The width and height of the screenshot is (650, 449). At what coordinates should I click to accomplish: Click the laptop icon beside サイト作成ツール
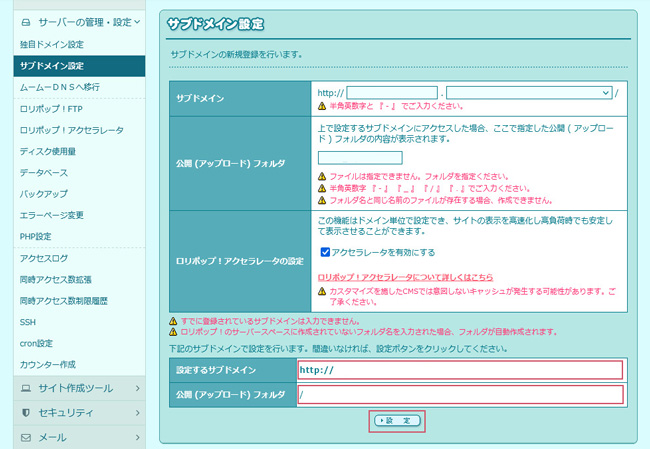pos(26,387)
